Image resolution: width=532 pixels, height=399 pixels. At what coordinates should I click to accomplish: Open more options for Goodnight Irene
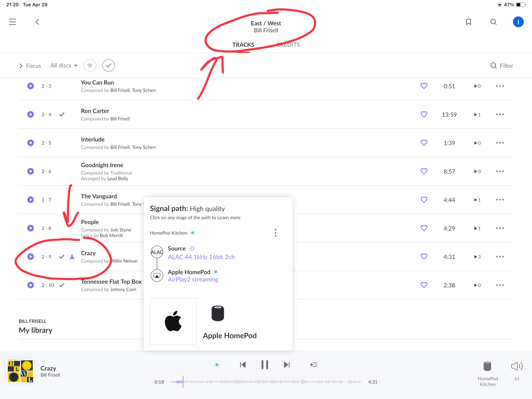point(500,171)
